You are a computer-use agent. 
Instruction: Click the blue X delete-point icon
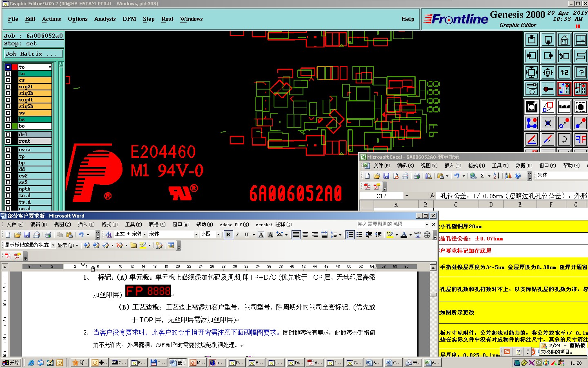point(548,123)
